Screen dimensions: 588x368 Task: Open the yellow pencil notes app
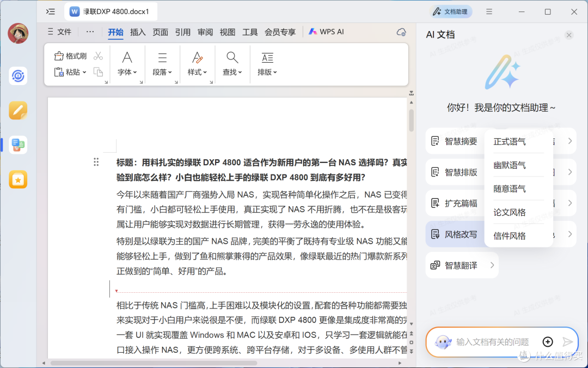pyautogui.click(x=18, y=110)
